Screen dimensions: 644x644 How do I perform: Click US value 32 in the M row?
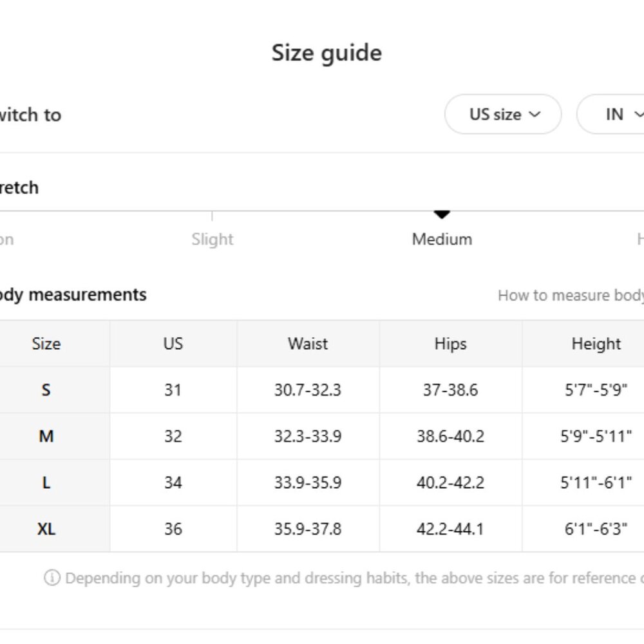pyautogui.click(x=173, y=436)
